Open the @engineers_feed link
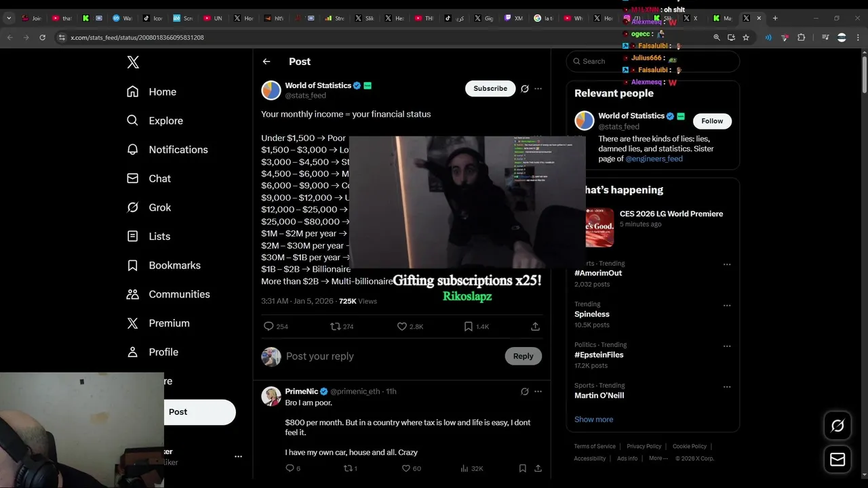Screen dimensions: 868x488 pos(654,159)
